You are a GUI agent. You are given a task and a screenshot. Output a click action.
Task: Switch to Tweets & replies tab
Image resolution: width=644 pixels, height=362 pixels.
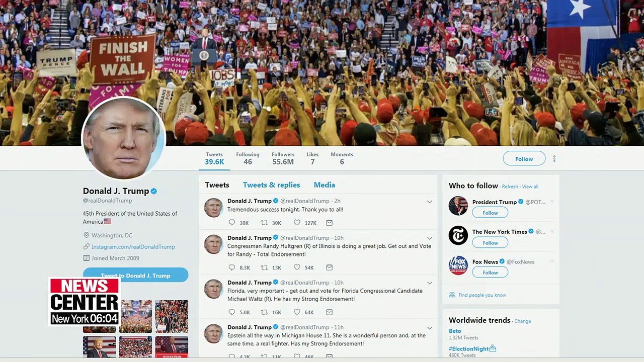[x=271, y=185]
